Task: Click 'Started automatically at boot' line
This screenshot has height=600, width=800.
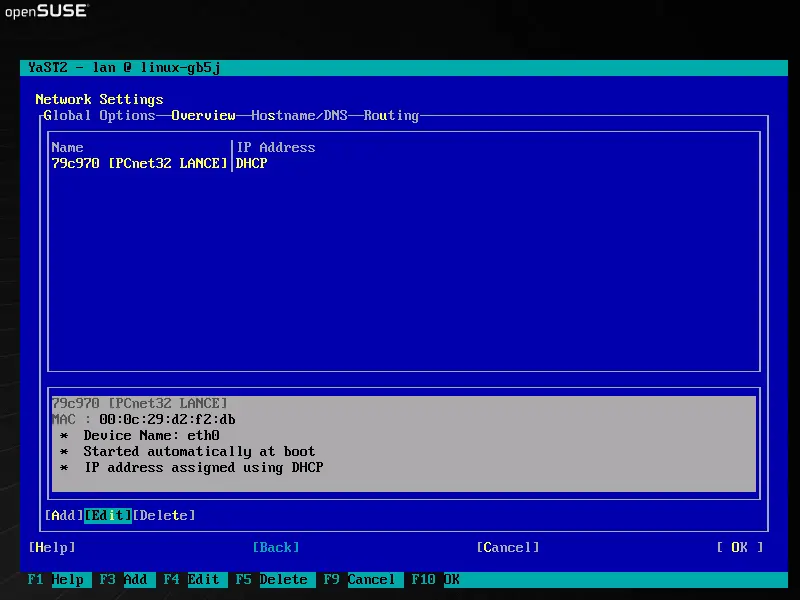Action: point(199,452)
